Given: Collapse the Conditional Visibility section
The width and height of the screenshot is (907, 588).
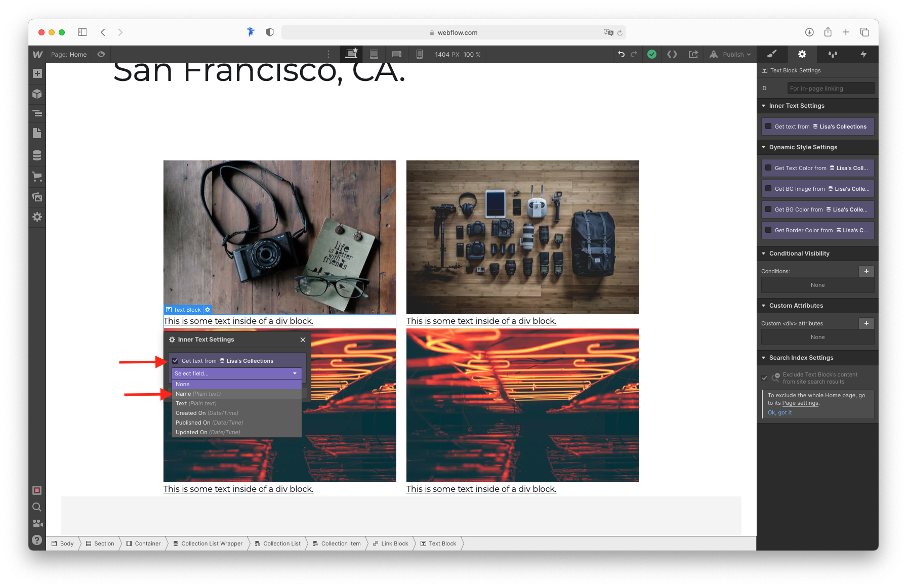Looking at the screenshot, I should click(764, 253).
